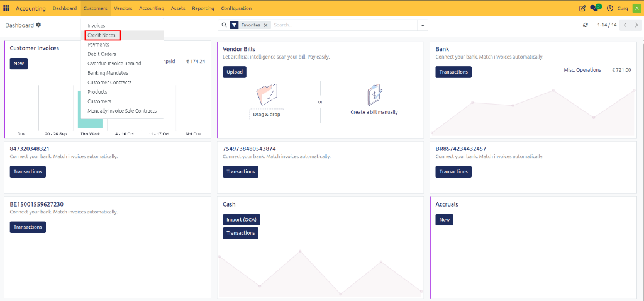Open the Dashboard menu item
Image resolution: width=644 pixels, height=301 pixels.
click(65, 8)
